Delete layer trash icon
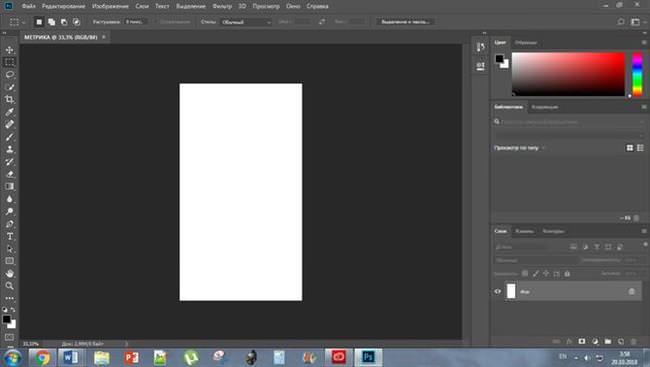The height and width of the screenshot is (367, 650). (x=633, y=341)
